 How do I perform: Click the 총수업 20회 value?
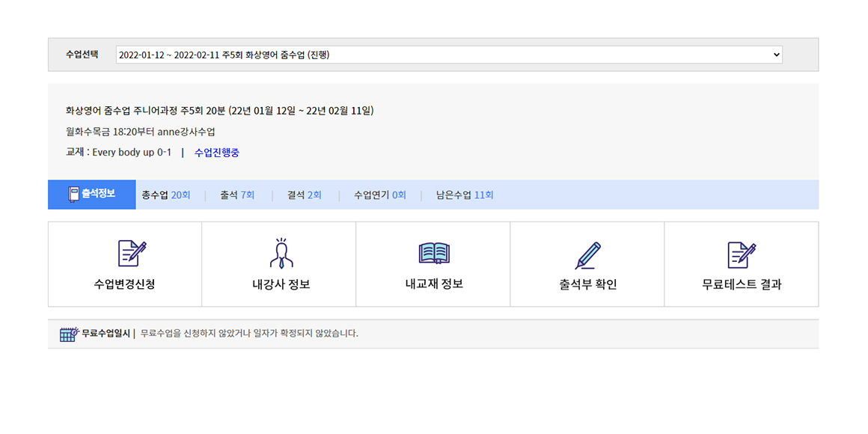click(x=180, y=195)
